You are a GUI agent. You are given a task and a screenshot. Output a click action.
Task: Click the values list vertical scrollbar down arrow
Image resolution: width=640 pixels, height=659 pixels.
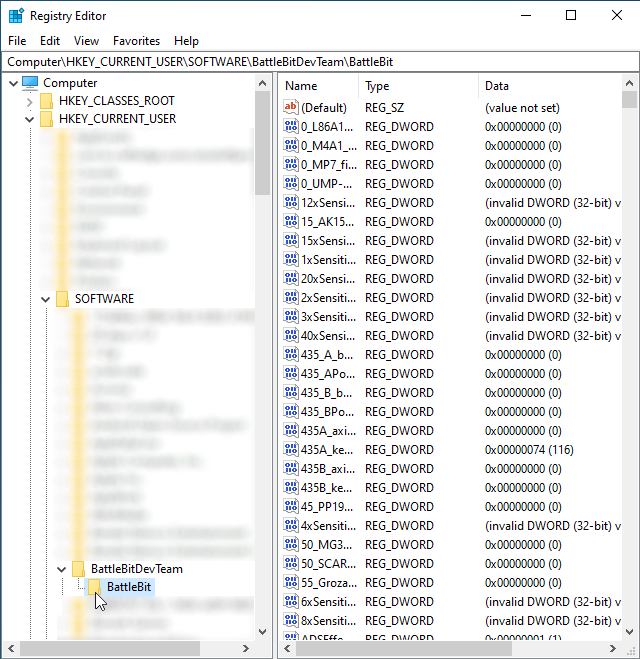click(x=629, y=631)
